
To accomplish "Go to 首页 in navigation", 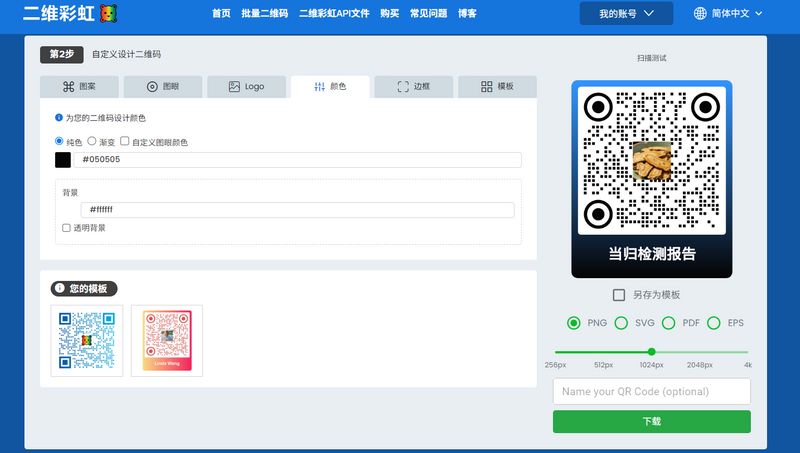I will [221, 13].
